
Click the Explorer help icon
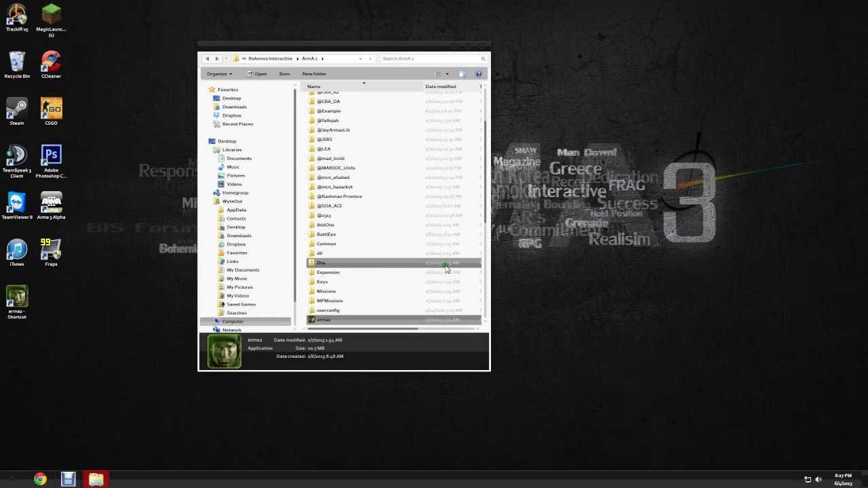[479, 74]
